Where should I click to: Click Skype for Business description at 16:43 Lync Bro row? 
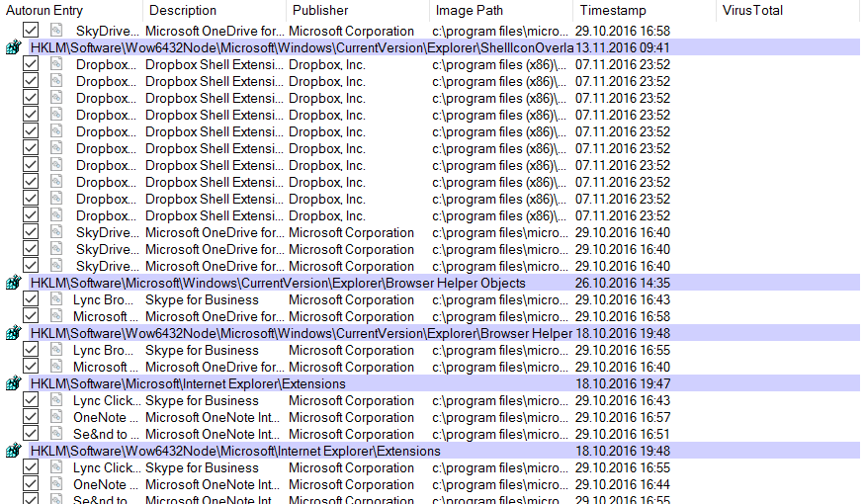[x=202, y=299]
